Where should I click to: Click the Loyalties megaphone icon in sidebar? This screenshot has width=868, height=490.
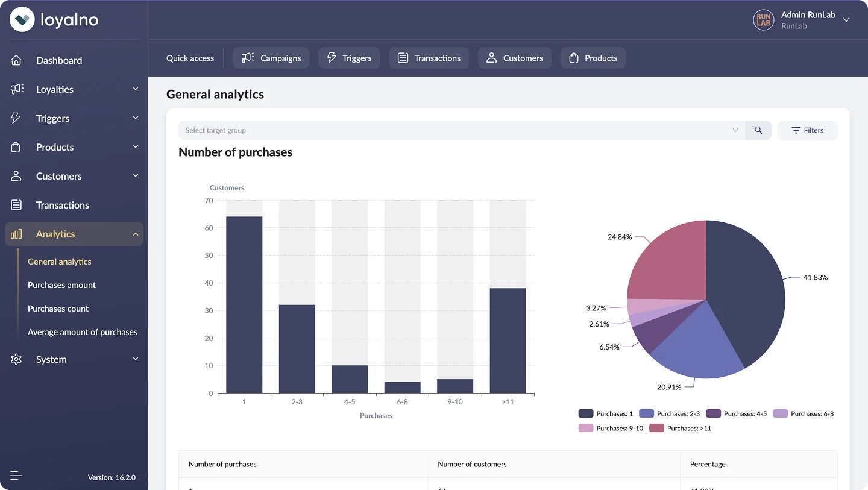(17, 89)
